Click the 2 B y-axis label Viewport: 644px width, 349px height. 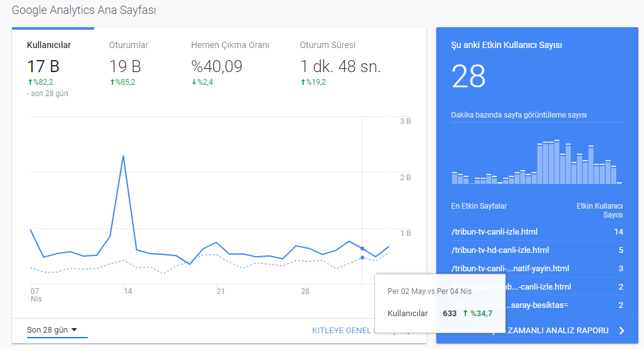[x=405, y=178]
